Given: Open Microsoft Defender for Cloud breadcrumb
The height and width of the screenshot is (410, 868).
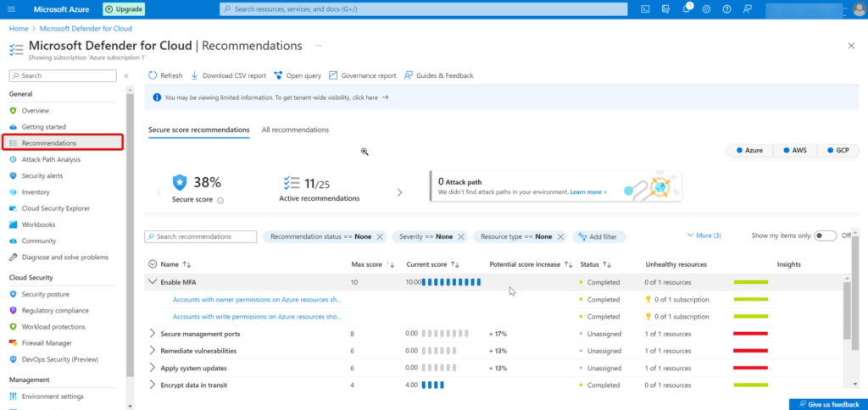Looking at the screenshot, I should pos(86,28).
